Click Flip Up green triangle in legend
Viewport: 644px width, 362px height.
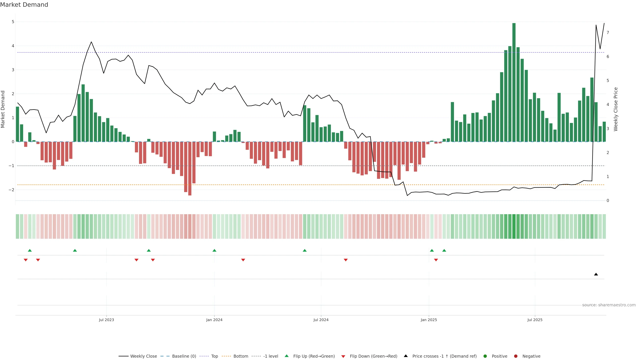click(x=287, y=356)
